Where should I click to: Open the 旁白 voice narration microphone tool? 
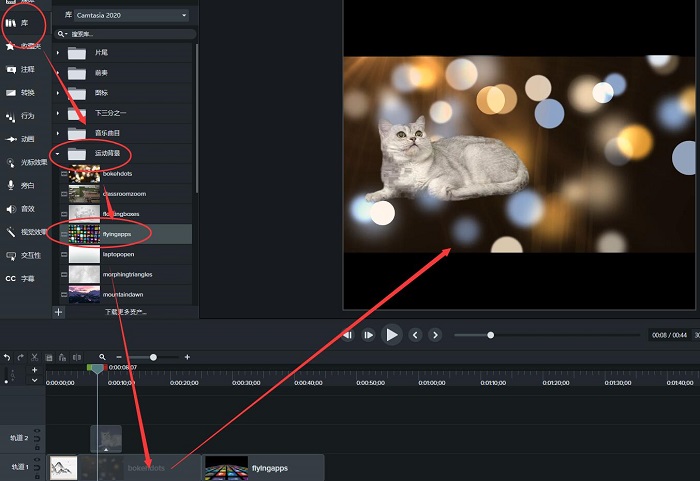tap(20, 185)
